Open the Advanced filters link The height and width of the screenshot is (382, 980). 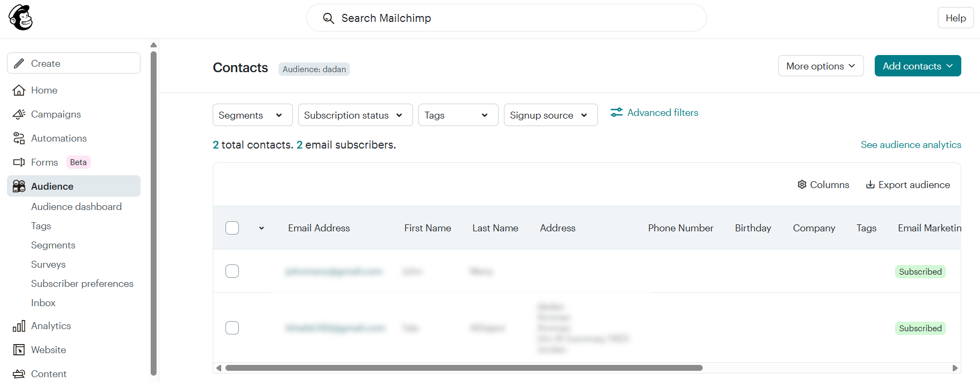coord(654,113)
